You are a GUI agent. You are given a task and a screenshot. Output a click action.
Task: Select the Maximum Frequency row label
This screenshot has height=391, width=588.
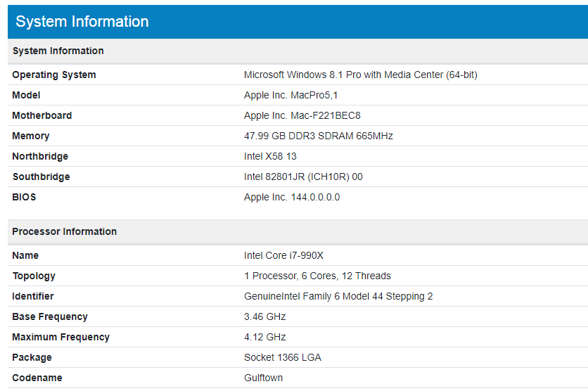click(x=61, y=337)
